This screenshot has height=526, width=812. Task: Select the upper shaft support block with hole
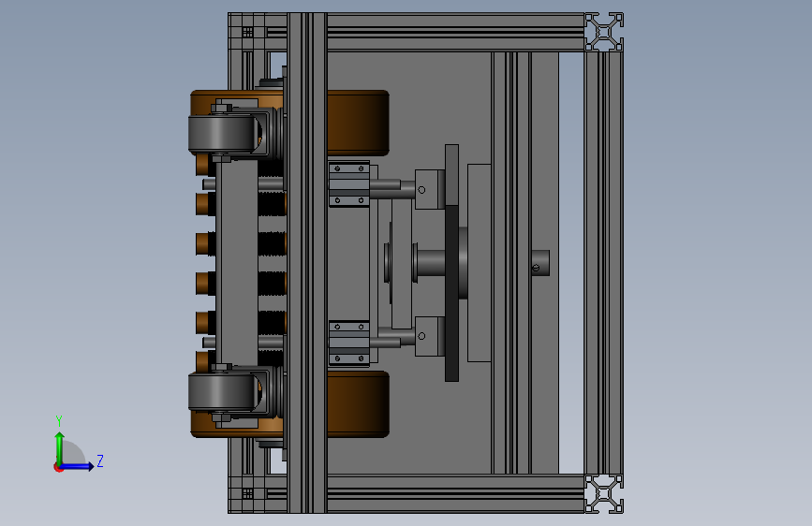(x=429, y=189)
